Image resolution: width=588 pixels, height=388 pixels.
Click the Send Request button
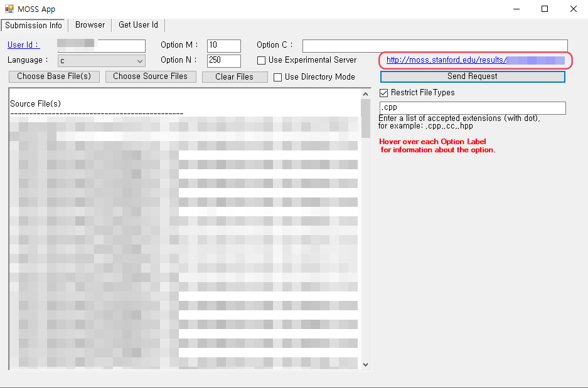point(473,76)
